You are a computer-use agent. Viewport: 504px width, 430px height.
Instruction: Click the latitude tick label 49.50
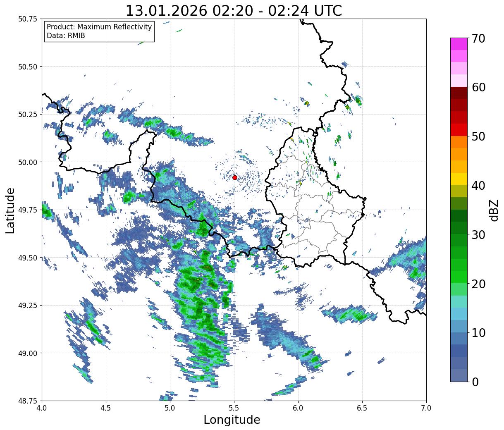click(x=28, y=258)
